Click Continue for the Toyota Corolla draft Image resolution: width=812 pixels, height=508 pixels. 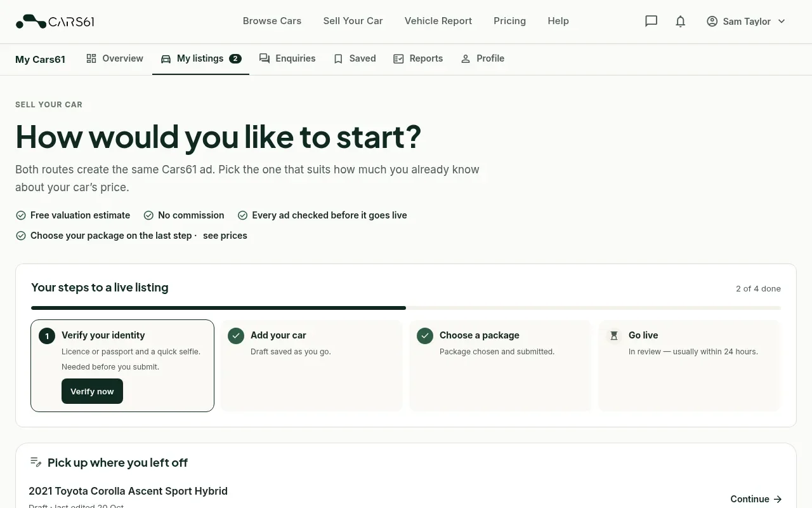756,499
